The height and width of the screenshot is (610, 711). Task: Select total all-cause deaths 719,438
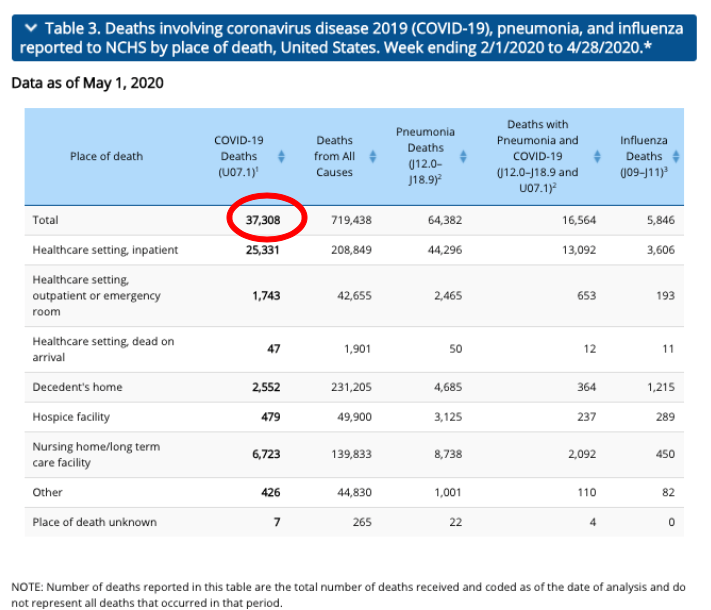[351, 220]
